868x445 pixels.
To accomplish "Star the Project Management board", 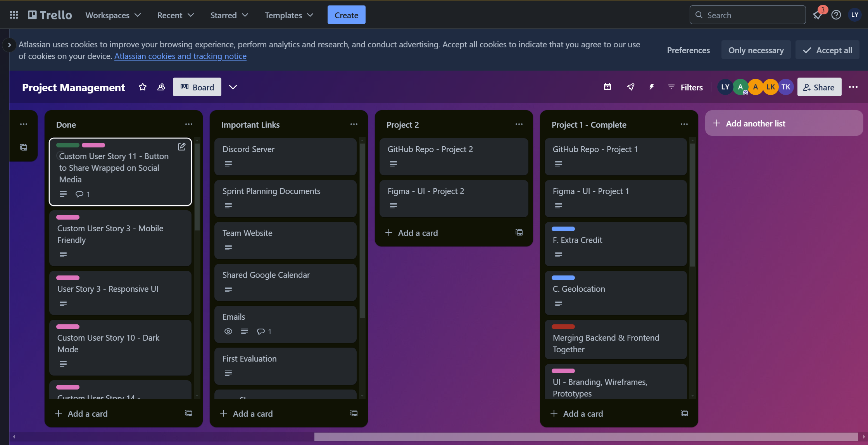I will tap(143, 87).
